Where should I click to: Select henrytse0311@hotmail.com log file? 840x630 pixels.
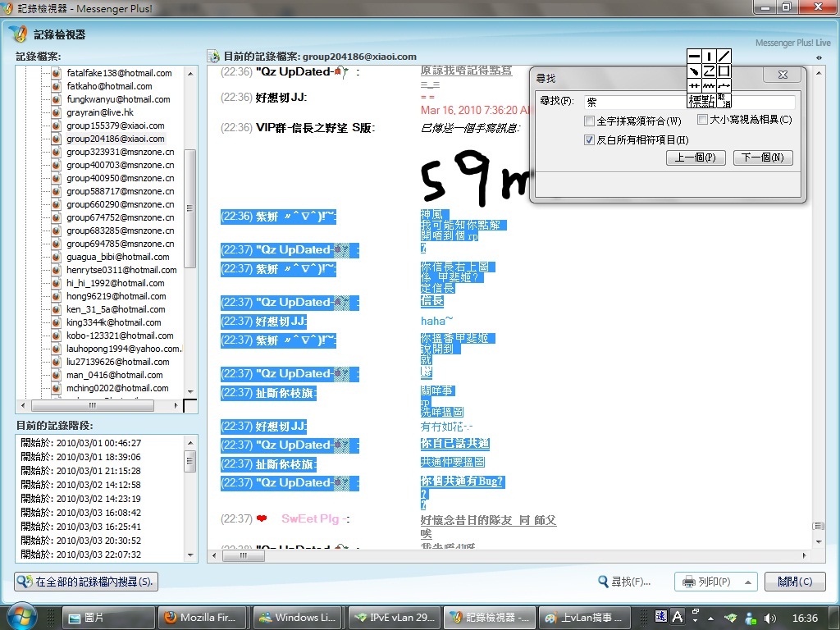[121, 270]
